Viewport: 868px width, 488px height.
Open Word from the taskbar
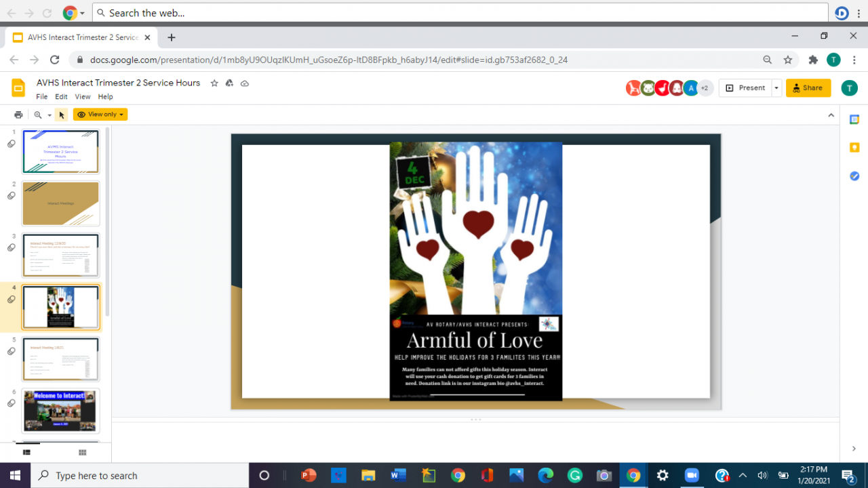(x=398, y=475)
